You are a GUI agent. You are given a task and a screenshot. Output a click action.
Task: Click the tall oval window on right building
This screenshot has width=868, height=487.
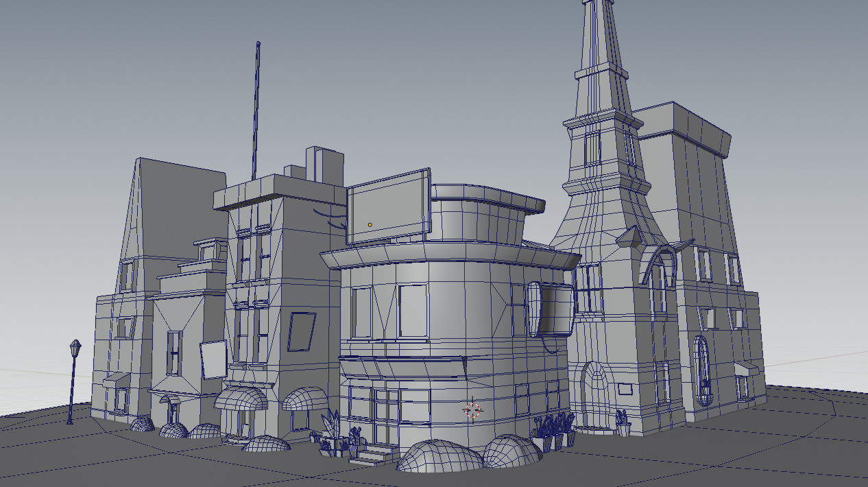coord(702,370)
